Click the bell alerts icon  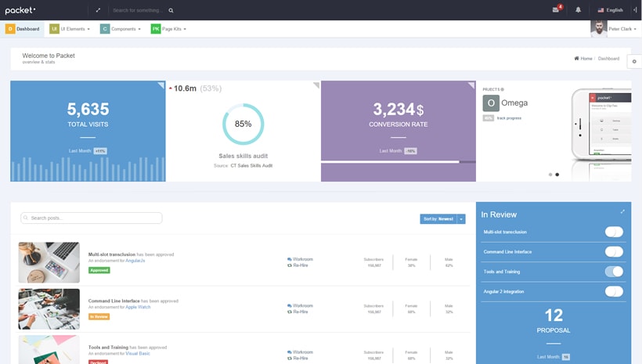579,10
